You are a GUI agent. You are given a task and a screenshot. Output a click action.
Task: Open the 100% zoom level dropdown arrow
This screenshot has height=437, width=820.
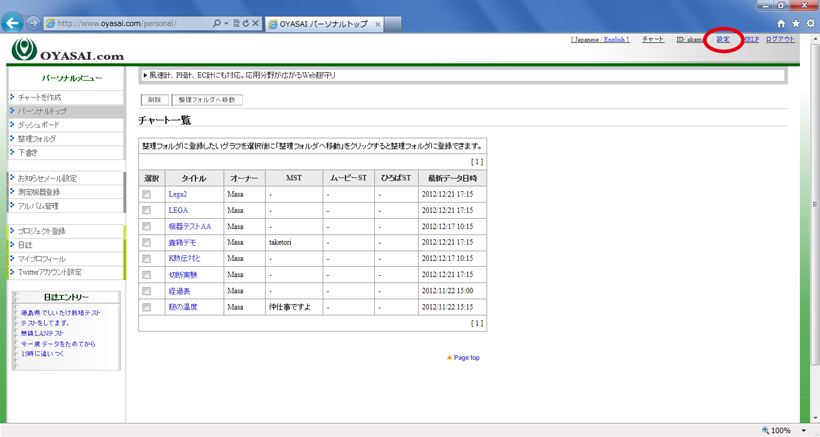(x=804, y=431)
